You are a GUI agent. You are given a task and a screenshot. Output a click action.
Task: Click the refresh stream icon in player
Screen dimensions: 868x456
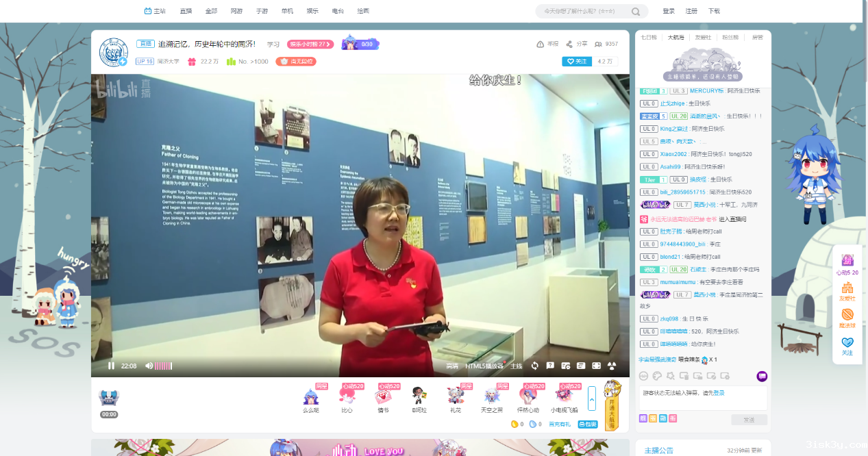[x=534, y=366]
